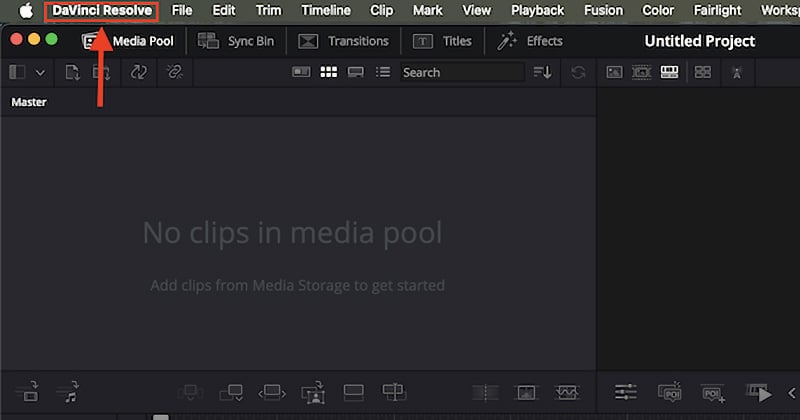Open the Fusion menu
Image resolution: width=800 pixels, height=420 pixels.
click(x=603, y=11)
